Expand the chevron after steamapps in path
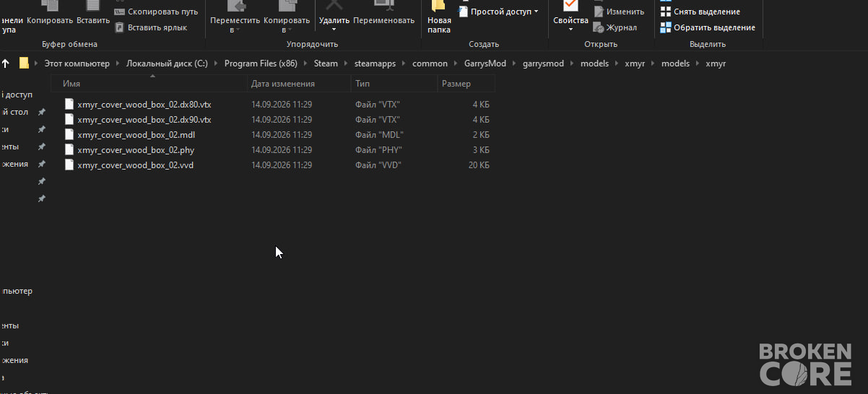This screenshot has height=394, width=868. pyautogui.click(x=404, y=64)
